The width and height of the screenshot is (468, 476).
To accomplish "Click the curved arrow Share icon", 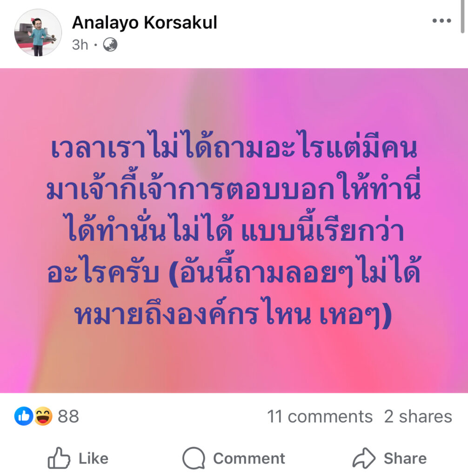I will (364, 458).
